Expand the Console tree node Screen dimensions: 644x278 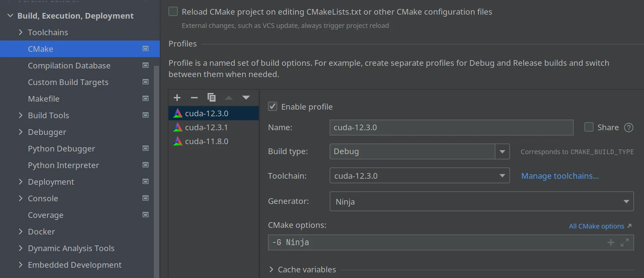21,198
